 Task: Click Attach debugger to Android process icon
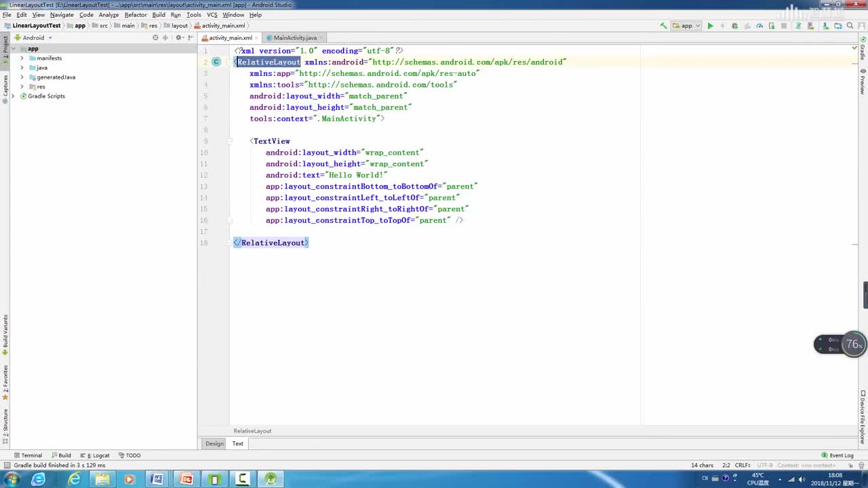(772, 26)
